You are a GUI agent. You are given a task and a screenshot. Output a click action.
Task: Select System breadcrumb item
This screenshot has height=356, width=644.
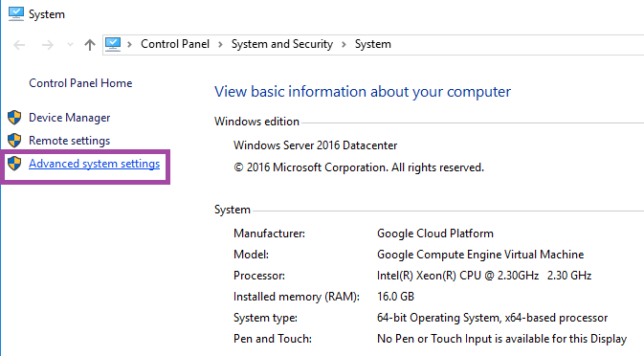[x=373, y=44]
